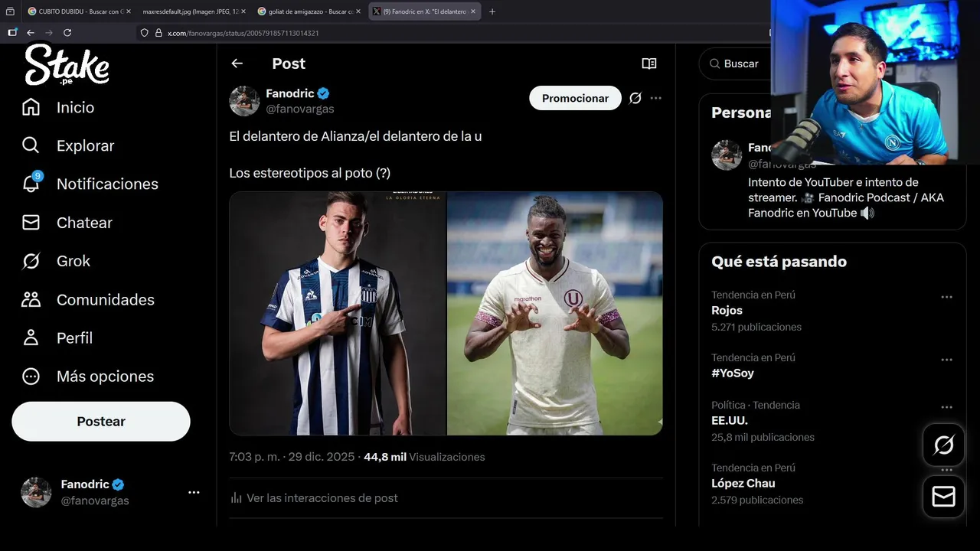The height and width of the screenshot is (551, 980).
Task: Go to Inicio home icon
Action: point(31,107)
